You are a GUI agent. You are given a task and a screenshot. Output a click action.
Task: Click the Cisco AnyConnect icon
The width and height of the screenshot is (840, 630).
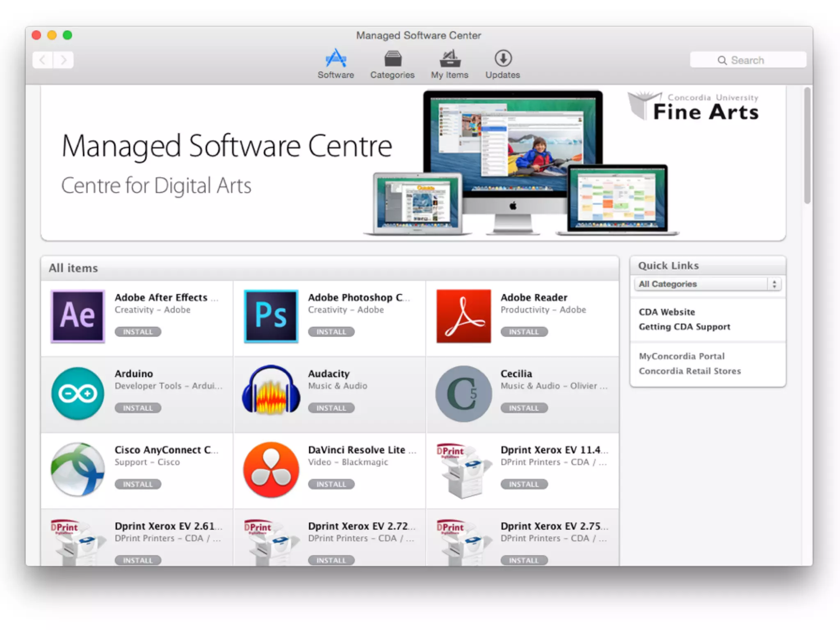pyautogui.click(x=78, y=469)
